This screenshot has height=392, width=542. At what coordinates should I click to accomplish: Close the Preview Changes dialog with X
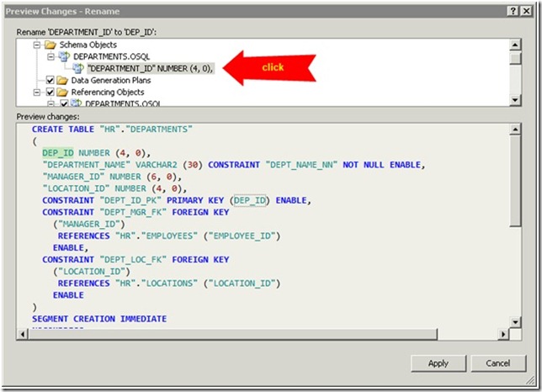click(x=528, y=9)
